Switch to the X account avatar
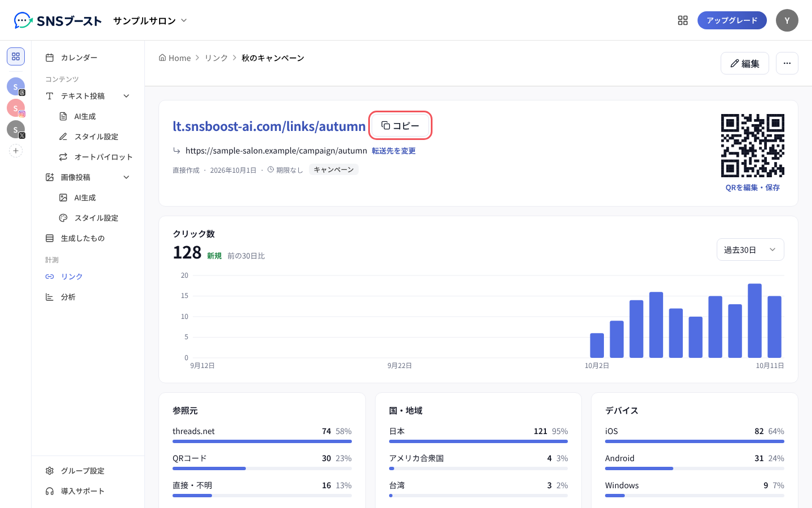Image resolution: width=812 pixels, height=508 pixels. 16,129
